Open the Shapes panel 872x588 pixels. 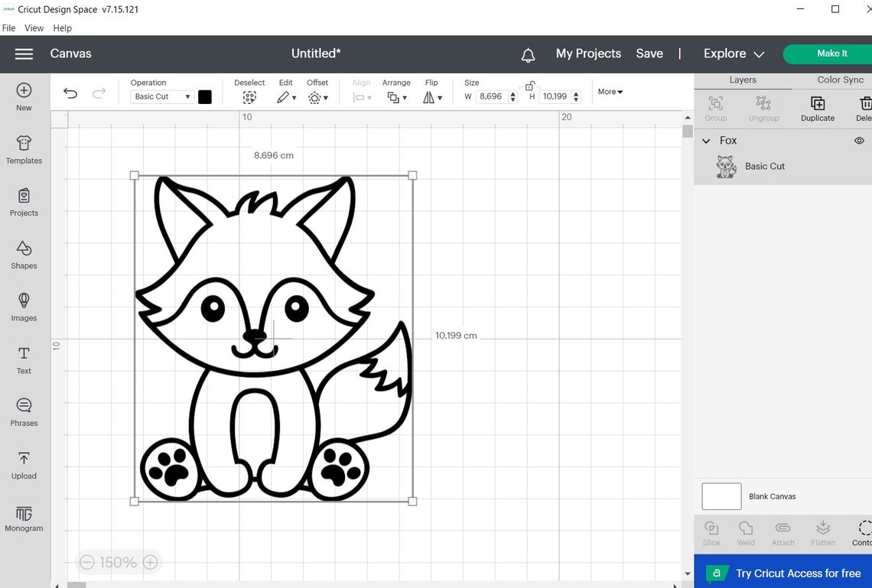(24, 255)
